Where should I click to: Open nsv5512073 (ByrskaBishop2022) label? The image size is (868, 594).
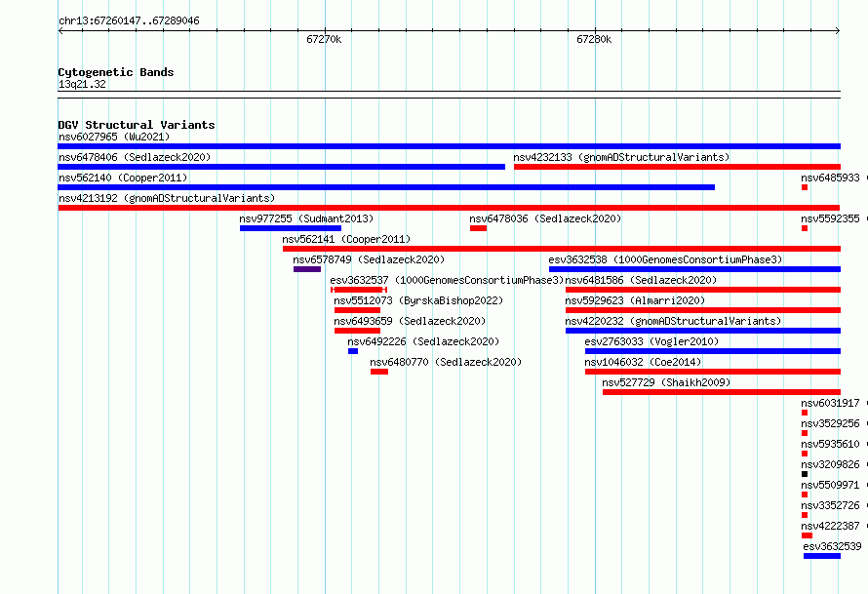pyautogui.click(x=418, y=300)
